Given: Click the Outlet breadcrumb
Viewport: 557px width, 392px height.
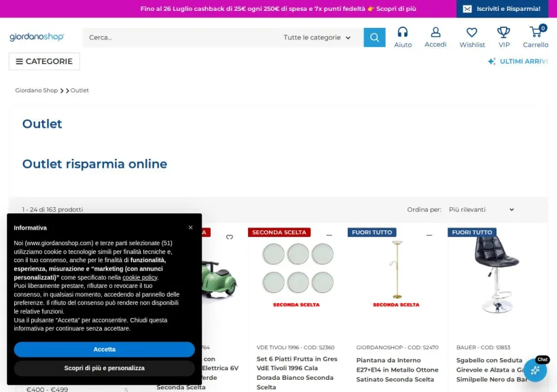Looking at the screenshot, I should (x=79, y=90).
